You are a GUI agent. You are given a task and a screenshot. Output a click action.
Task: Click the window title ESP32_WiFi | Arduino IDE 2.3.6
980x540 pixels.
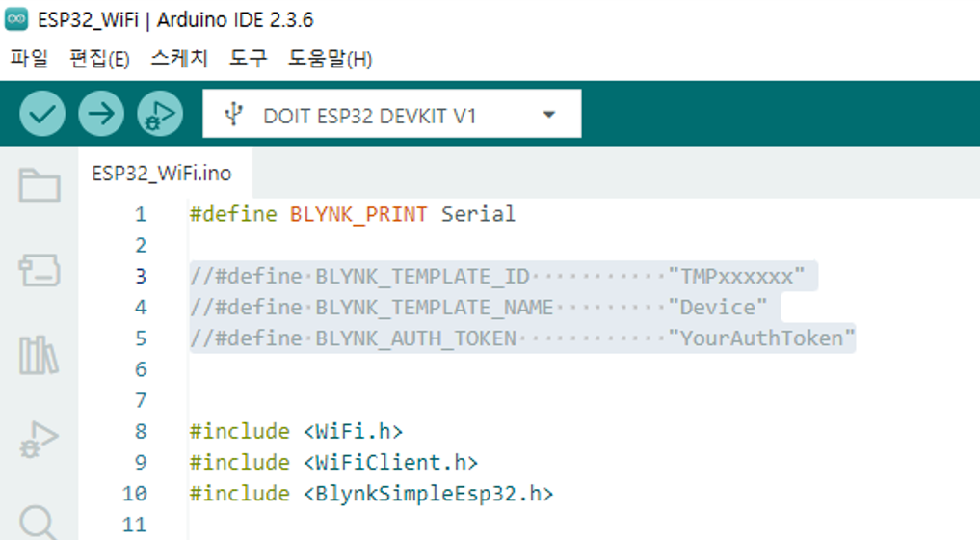[x=175, y=20]
